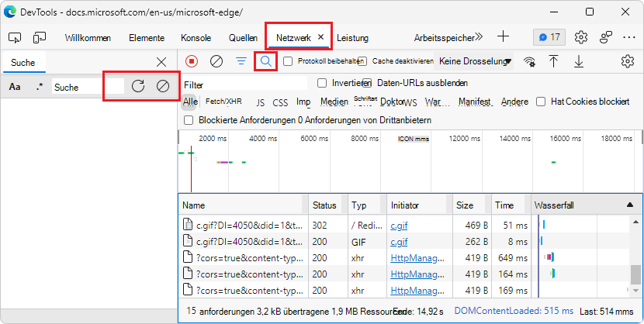Open network panel settings gear
Image resolution: width=644 pixels, height=324 pixels.
628,61
